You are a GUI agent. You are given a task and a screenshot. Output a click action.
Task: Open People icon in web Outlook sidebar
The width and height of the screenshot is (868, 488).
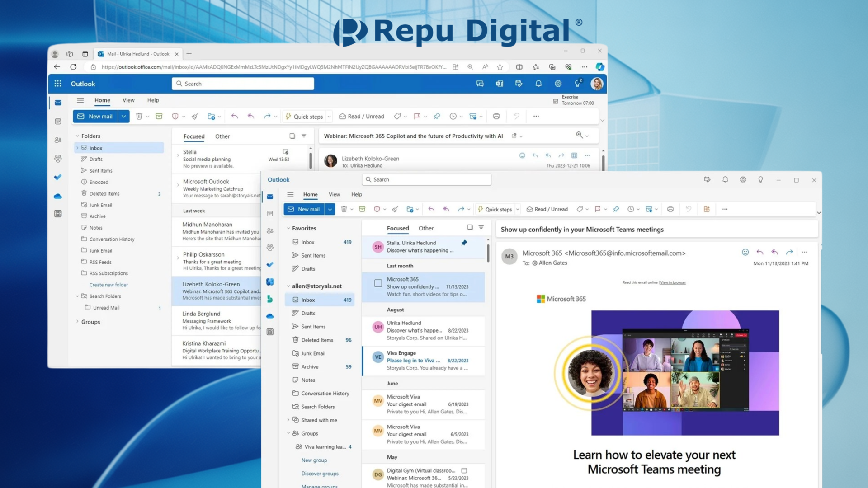58,140
